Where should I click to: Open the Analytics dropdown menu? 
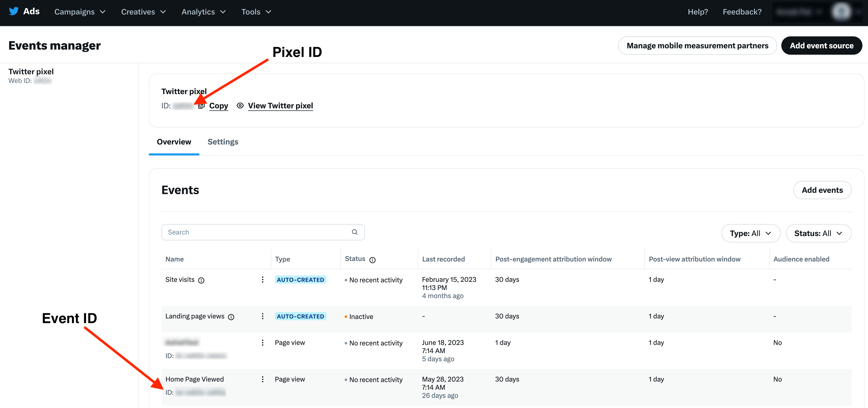[204, 12]
